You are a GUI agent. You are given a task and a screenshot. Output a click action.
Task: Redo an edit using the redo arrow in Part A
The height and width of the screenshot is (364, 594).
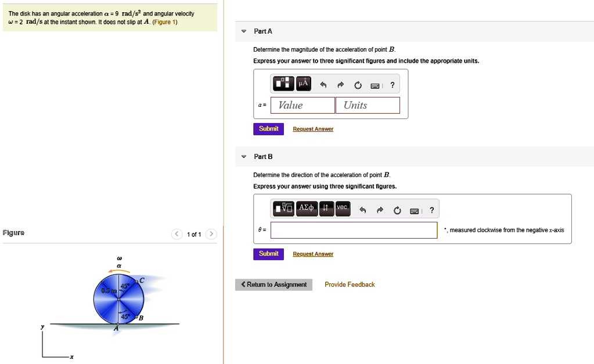click(x=340, y=84)
